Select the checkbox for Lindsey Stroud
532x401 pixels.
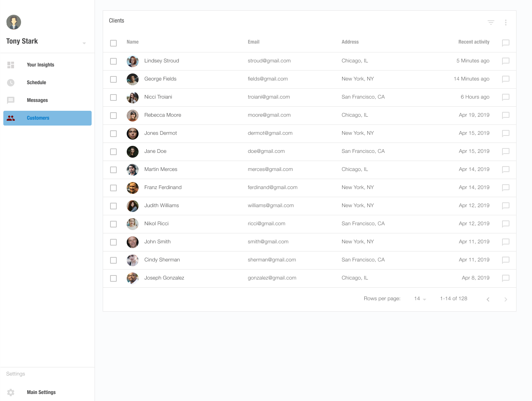pyautogui.click(x=113, y=61)
